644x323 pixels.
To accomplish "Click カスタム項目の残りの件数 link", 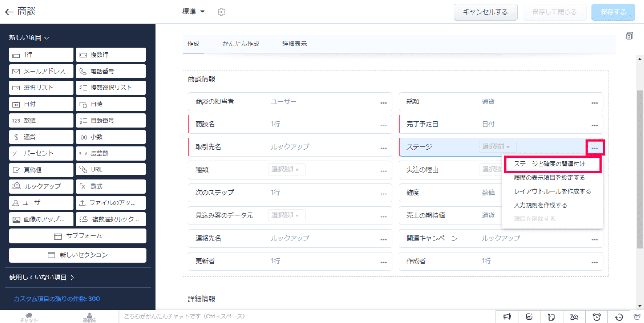I will [x=57, y=299].
